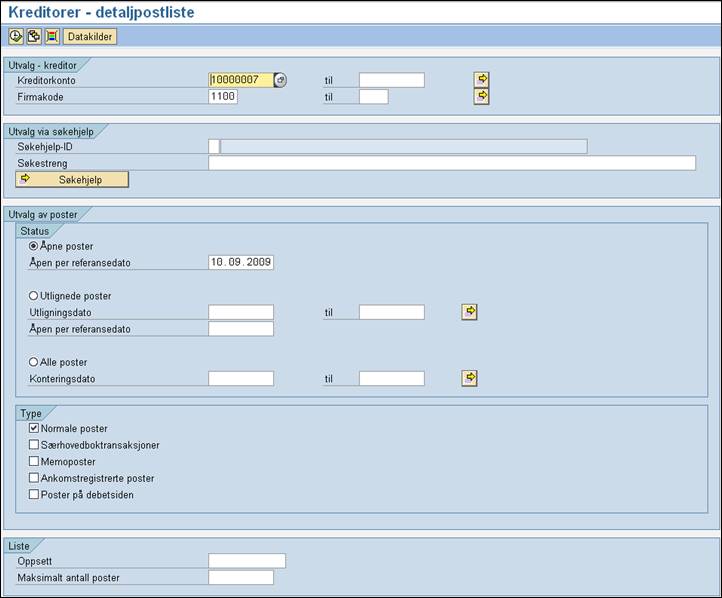Click the Søkehjelp-ID small input box
The width and height of the screenshot is (722, 598).
[214, 146]
